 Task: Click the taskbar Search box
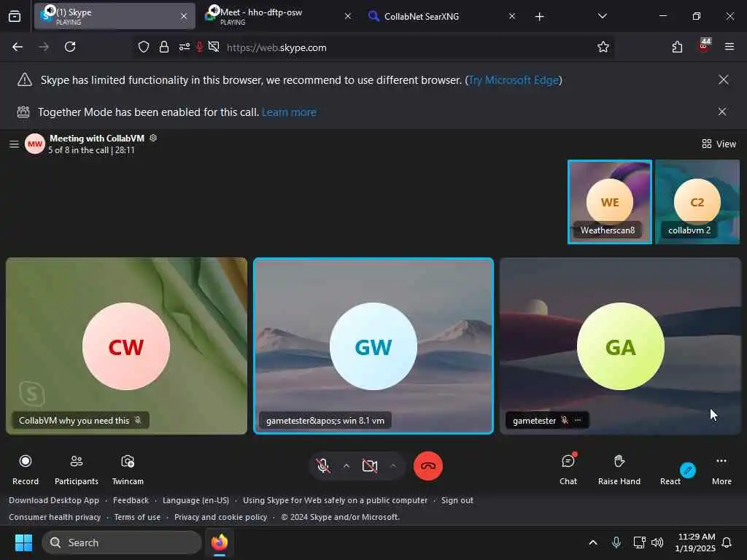point(122,542)
